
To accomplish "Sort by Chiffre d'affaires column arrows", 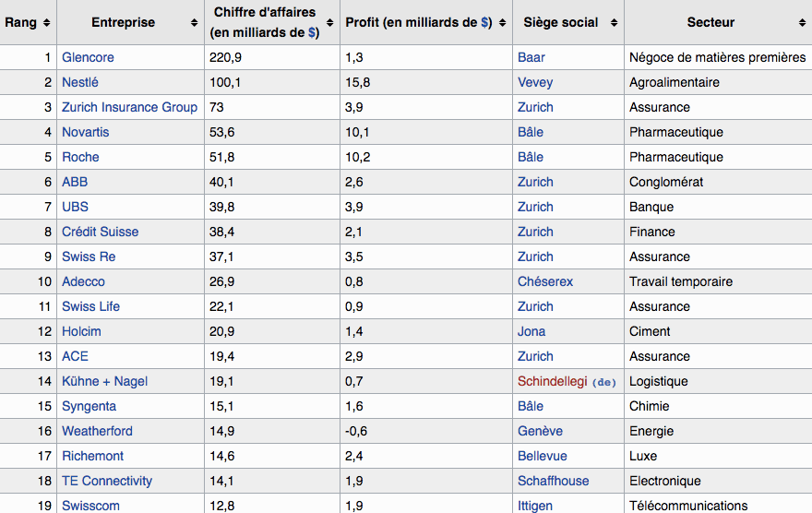I will click(x=329, y=22).
